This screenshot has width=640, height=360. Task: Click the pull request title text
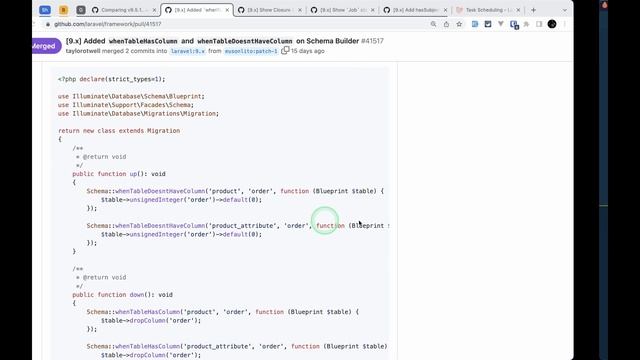[x=213, y=41]
